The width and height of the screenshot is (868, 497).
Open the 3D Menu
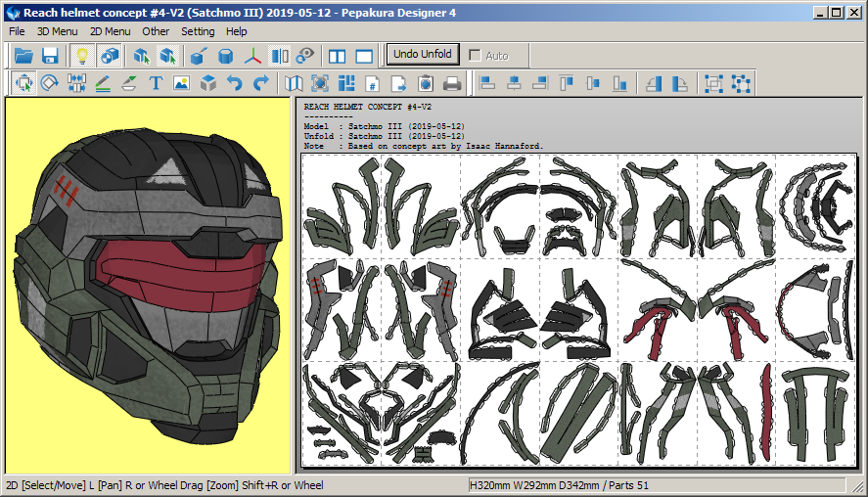pos(57,31)
